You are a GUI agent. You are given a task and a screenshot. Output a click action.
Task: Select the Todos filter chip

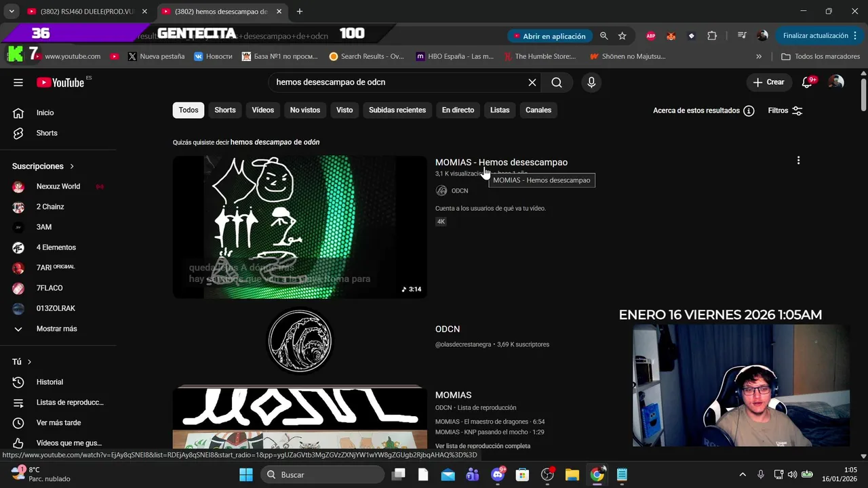[189, 110]
